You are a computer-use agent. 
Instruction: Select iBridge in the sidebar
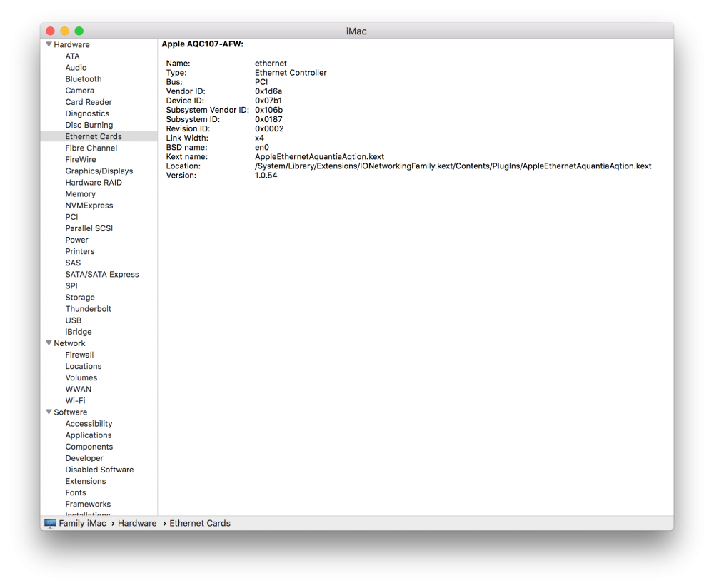(x=79, y=332)
